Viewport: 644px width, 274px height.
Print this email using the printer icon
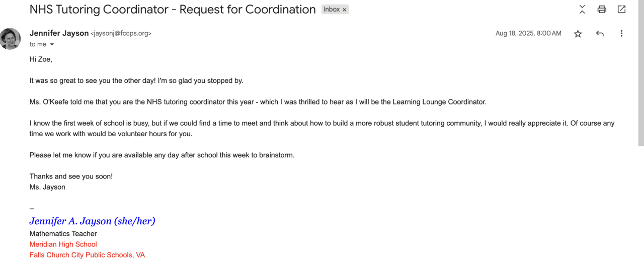[x=602, y=9]
